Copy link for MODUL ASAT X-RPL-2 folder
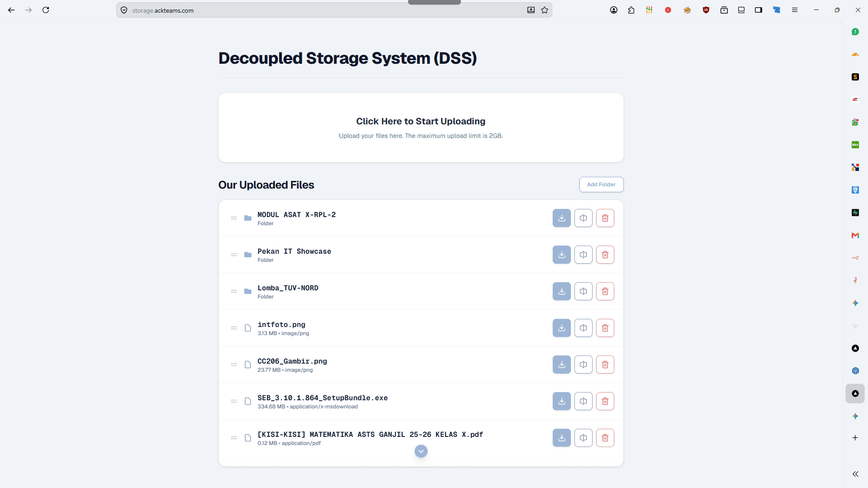The height and width of the screenshot is (488, 868). [x=583, y=218]
